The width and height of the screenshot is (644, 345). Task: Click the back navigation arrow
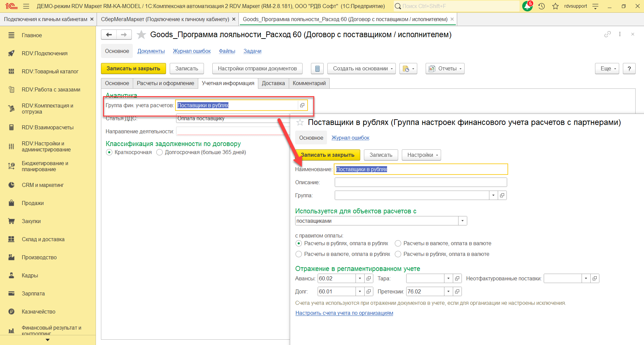click(x=109, y=34)
